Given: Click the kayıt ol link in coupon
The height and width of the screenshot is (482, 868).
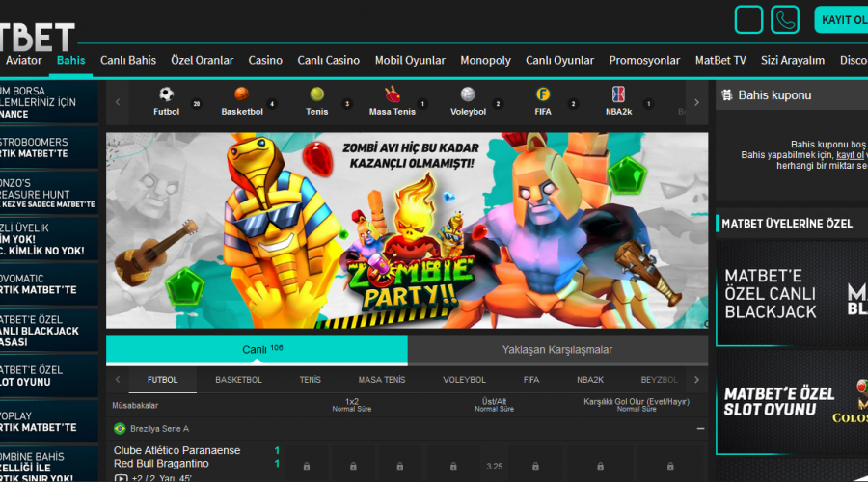Looking at the screenshot, I should click(850, 155).
